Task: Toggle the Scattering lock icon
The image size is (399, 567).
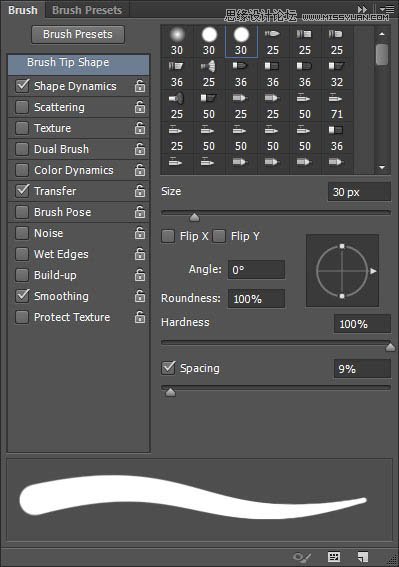Action: click(x=140, y=107)
